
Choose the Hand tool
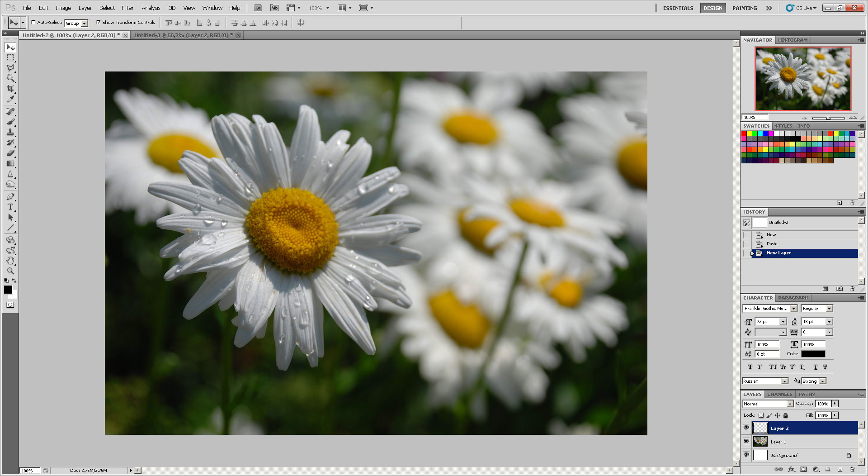click(10, 261)
